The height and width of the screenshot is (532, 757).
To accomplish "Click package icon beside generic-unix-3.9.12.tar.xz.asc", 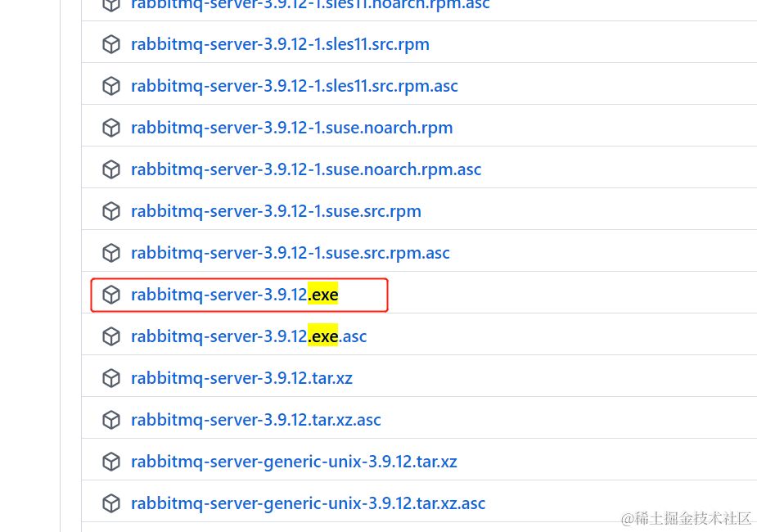I will pyautogui.click(x=111, y=503).
